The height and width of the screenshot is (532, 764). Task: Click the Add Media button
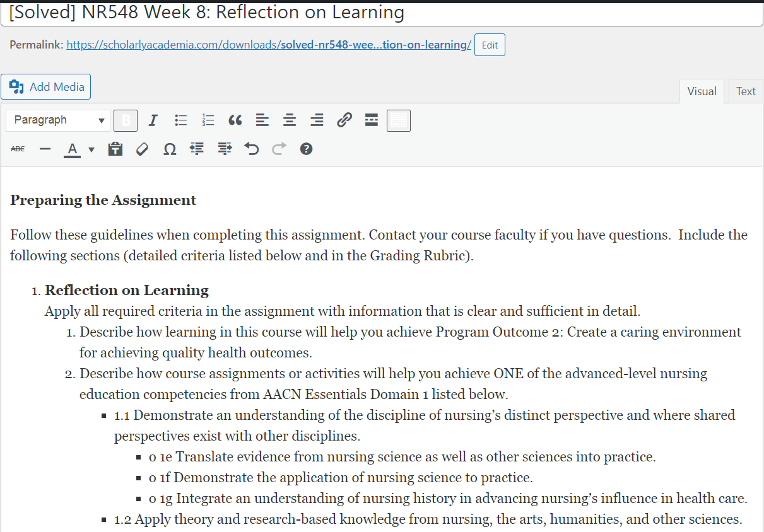click(46, 87)
